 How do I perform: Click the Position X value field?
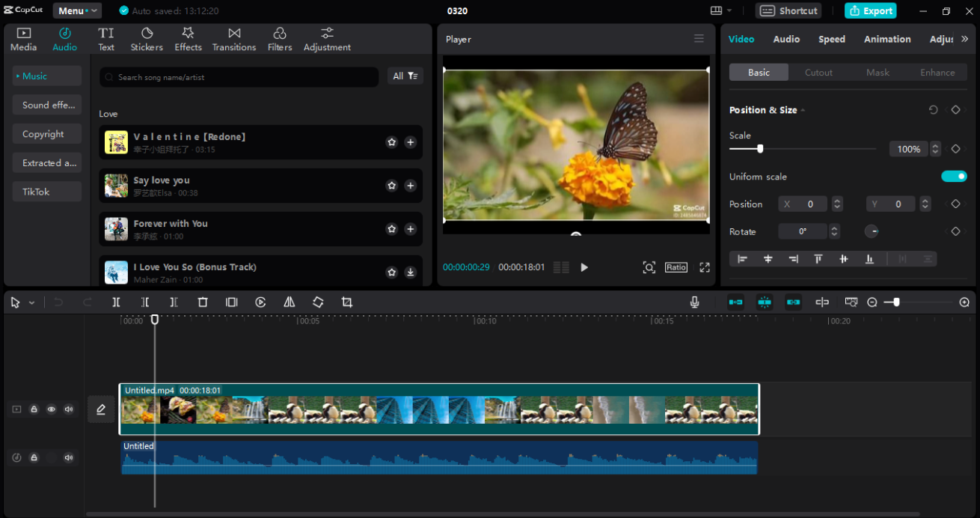(x=803, y=204)
